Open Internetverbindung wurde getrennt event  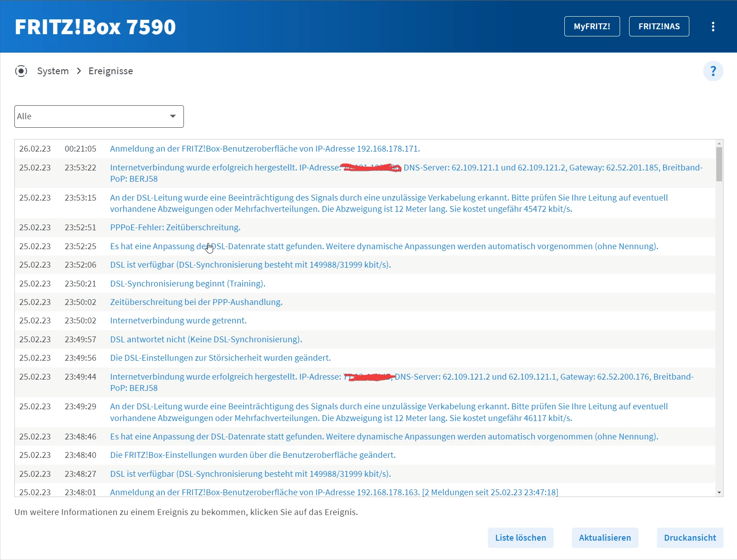click(179, 321)
